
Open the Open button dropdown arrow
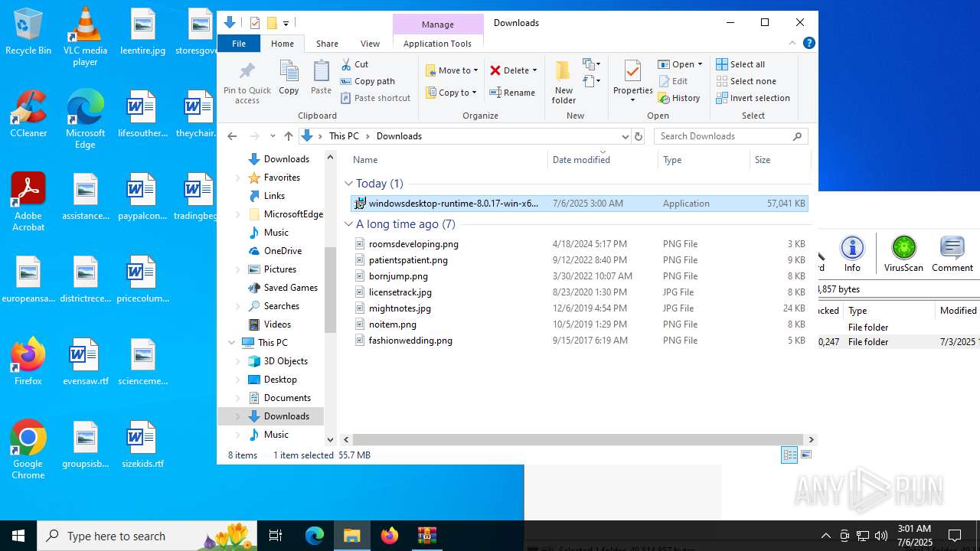tap(700, 64)
